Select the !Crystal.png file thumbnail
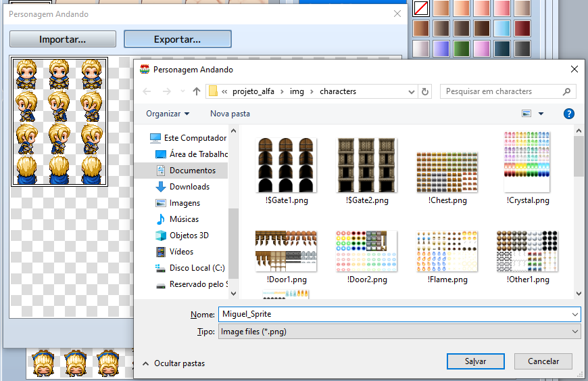This screenshot has width=588, height=381. (527, 162)
